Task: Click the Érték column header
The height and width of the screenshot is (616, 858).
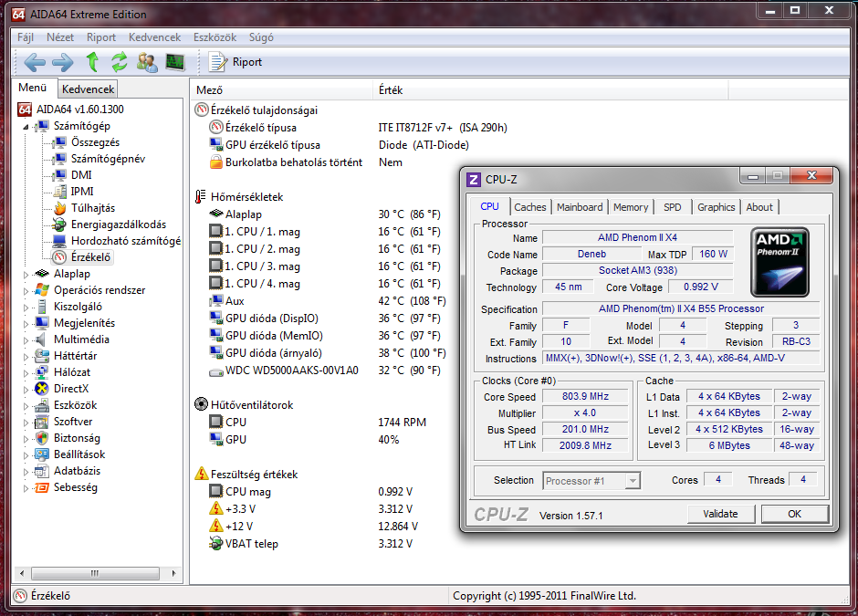Action: click(x=551, y=89)
